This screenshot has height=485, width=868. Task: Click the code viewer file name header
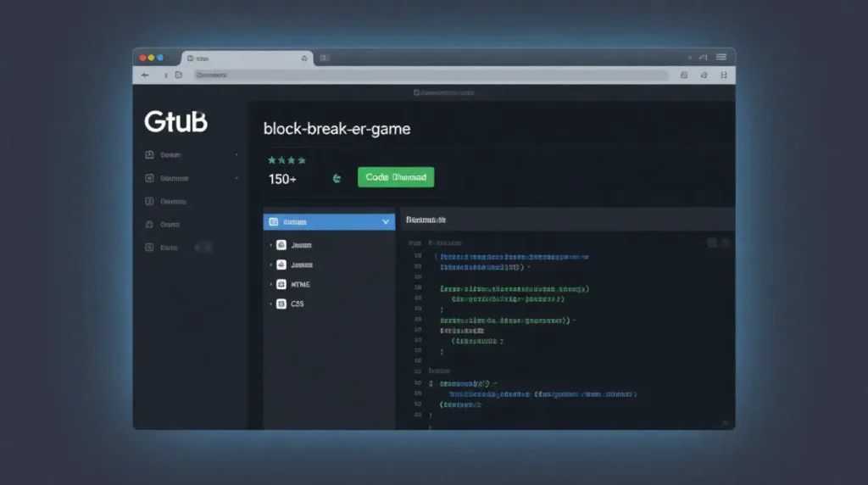click(x=426, y=220)
